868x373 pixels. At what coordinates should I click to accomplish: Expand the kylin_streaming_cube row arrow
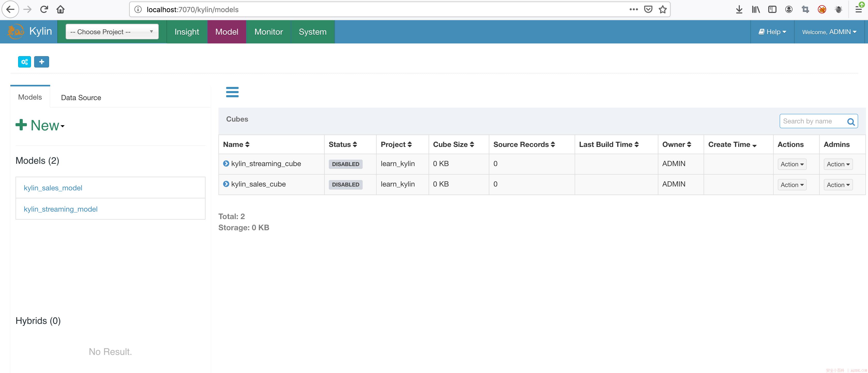pyautogui.click(x=226, y=163)
